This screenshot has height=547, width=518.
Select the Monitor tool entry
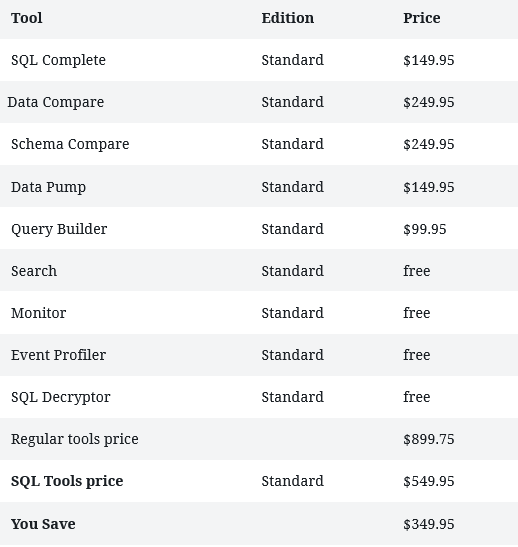[x=38, y=313]
